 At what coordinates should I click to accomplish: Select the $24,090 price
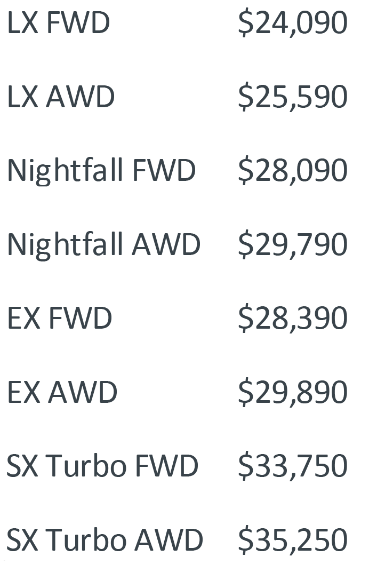293,23
